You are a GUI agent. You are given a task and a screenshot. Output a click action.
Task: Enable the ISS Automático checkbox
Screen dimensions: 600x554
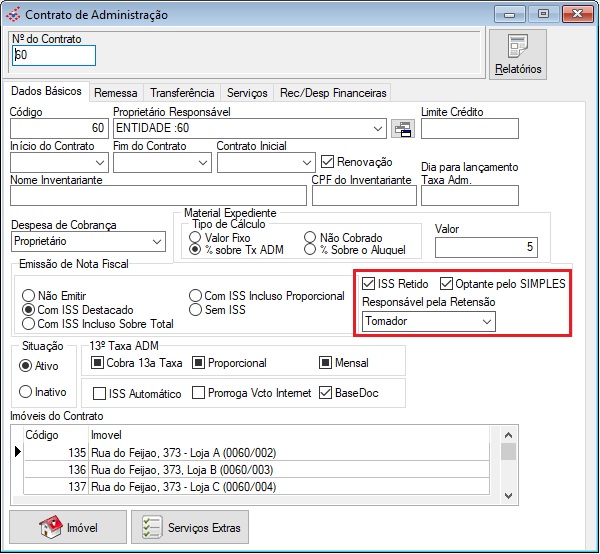[99, 393]
